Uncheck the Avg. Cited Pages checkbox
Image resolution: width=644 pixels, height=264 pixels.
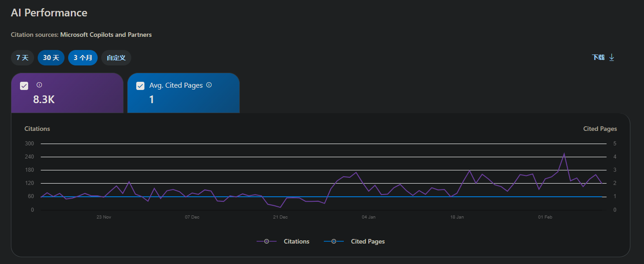pyautogui.click(x=140, y=86)
